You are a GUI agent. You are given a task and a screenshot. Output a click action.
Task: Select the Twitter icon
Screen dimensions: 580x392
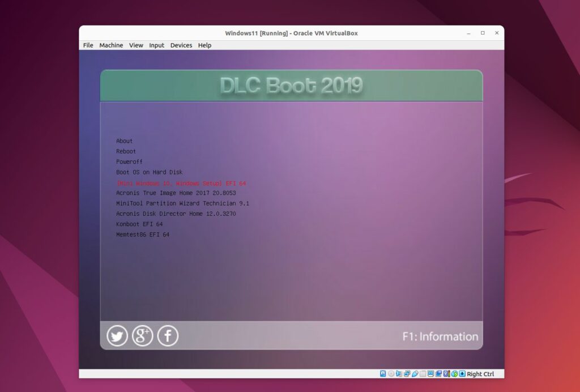pos(117,335)
